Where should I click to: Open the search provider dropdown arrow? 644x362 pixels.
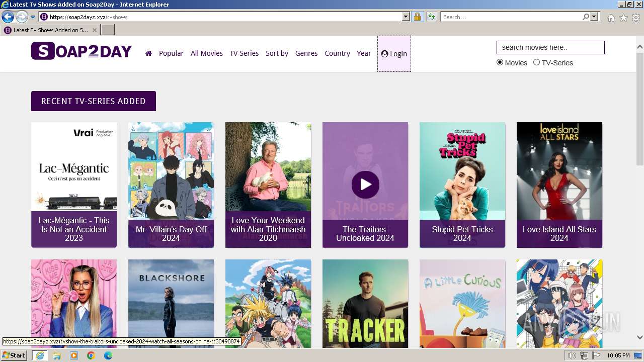pyautogui.click(x=594, y=17)
